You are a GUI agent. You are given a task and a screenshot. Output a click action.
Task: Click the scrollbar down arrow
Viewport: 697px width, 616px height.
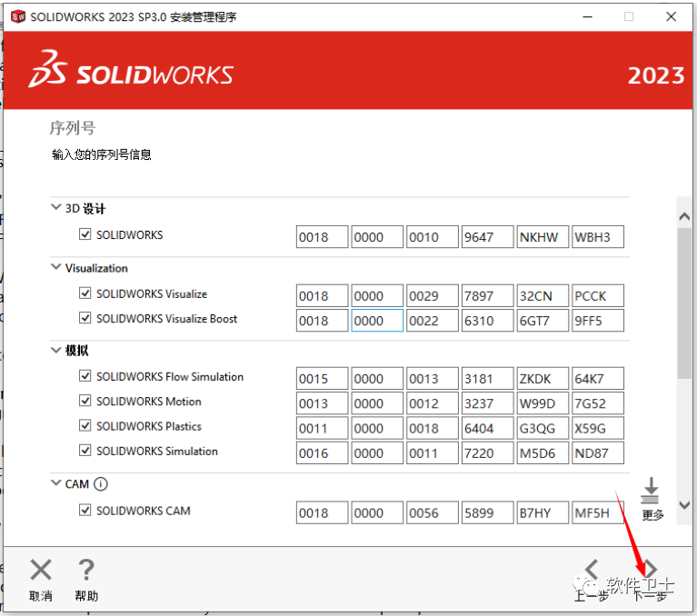click(x=684, y=505)
